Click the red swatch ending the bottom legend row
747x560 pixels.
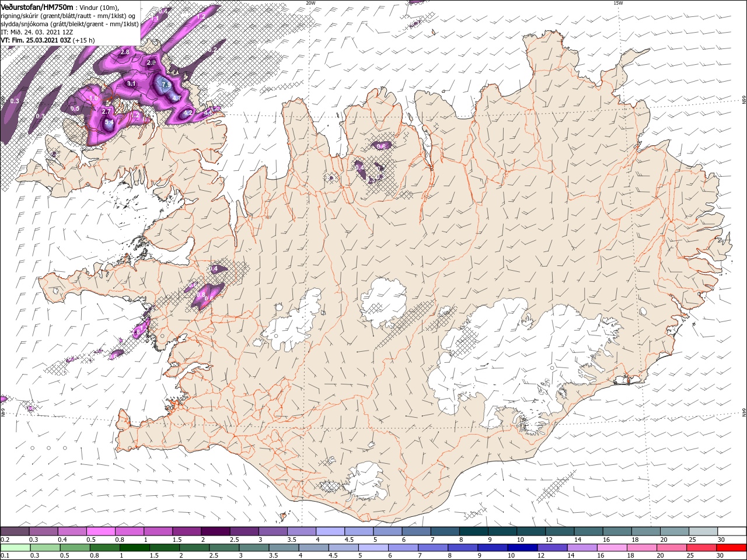pos(731,548)
